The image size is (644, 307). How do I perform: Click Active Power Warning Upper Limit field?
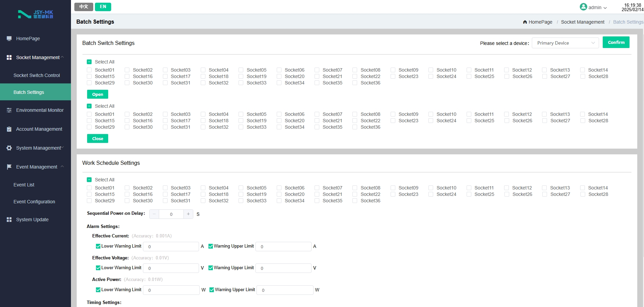click(285, 290)
